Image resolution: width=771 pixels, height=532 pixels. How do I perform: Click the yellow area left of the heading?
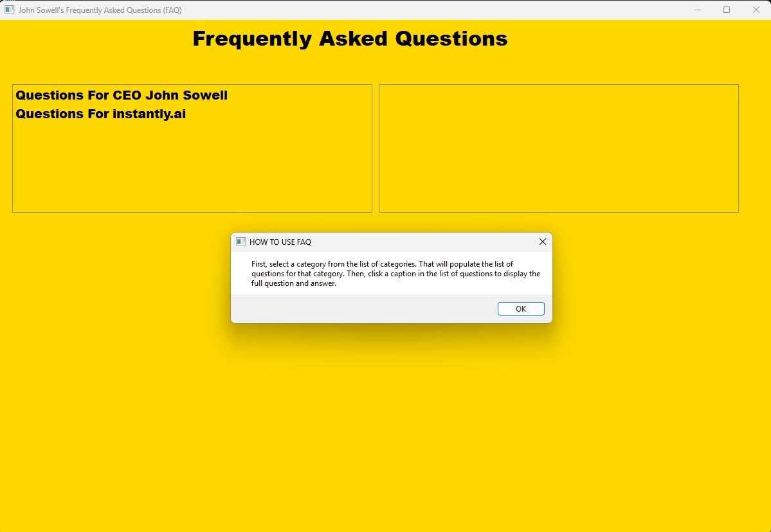(x=96, y=39)
